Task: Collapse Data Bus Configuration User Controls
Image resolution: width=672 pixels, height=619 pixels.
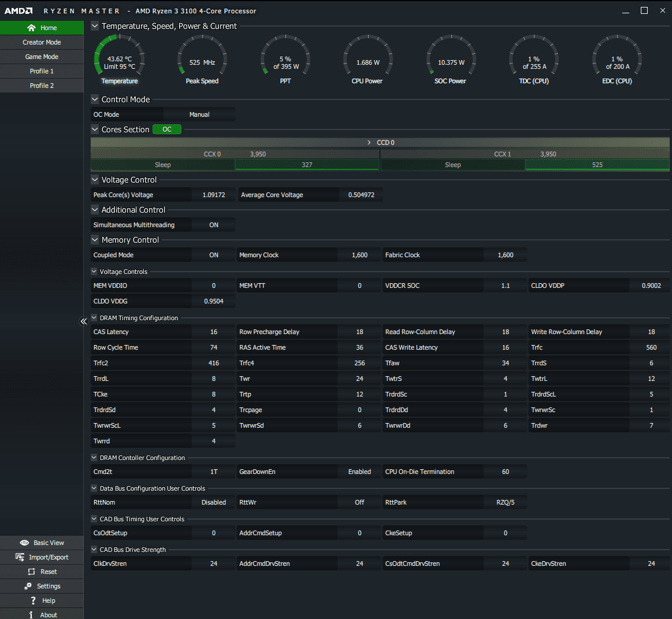Action: 94,488
